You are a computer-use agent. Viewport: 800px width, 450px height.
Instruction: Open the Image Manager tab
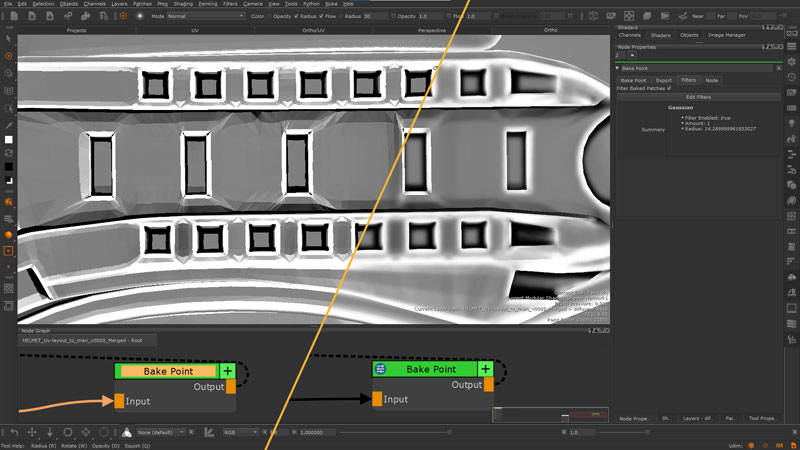[x=727, y=35]
